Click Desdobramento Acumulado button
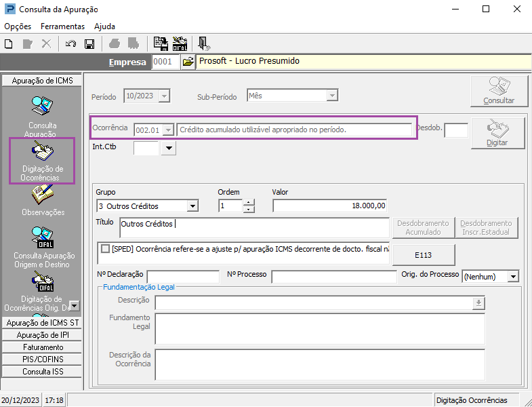Viewport: 532px width, 407px height. (x=423, y=228)
